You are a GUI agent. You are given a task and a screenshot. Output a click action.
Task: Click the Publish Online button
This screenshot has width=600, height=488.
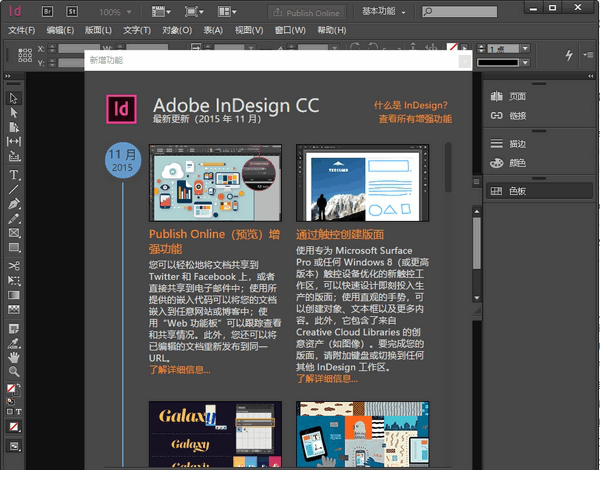click(x=307, y=12)
